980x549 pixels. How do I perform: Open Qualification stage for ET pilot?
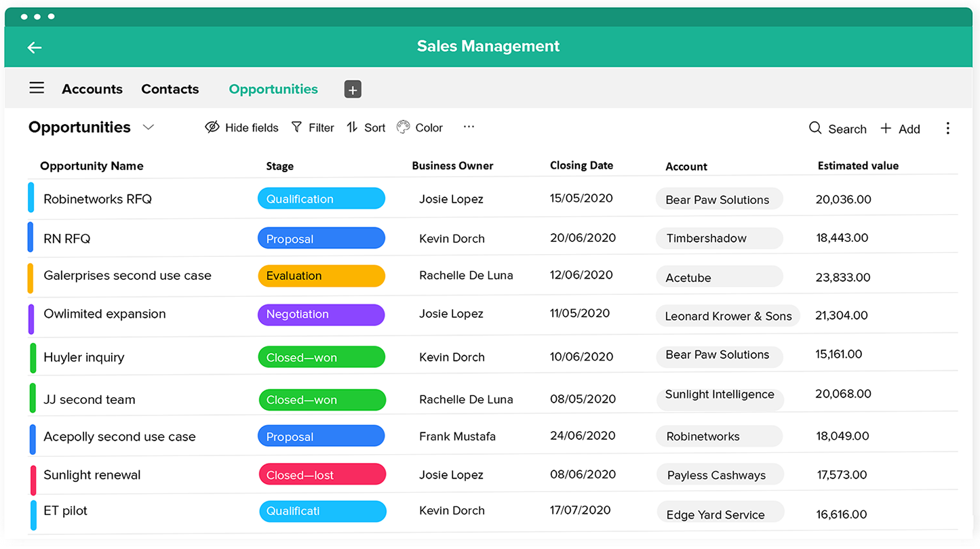coord(323,511)
